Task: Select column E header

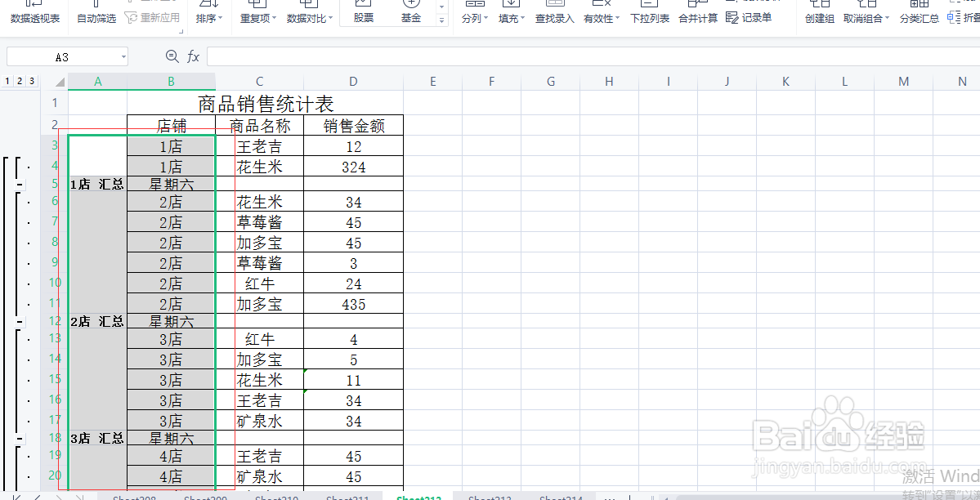Action: [x=432, y=81]
